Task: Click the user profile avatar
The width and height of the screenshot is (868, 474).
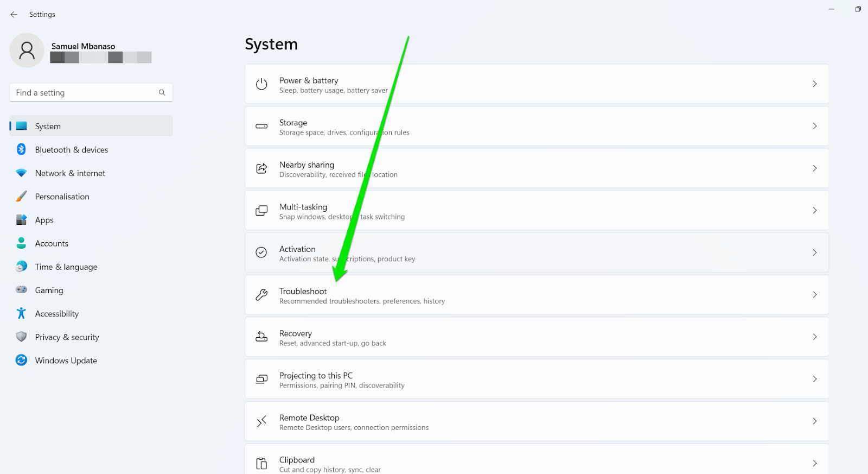Action: [27, 50]
